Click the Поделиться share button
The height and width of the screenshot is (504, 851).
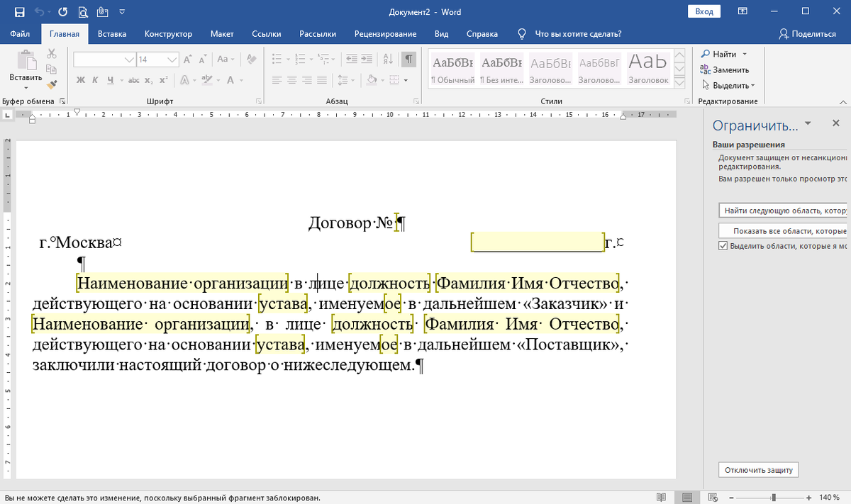coord(808,33)
